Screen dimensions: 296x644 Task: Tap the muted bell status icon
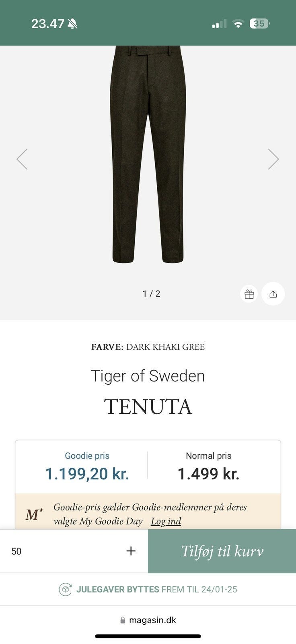(x=73, y=24)
